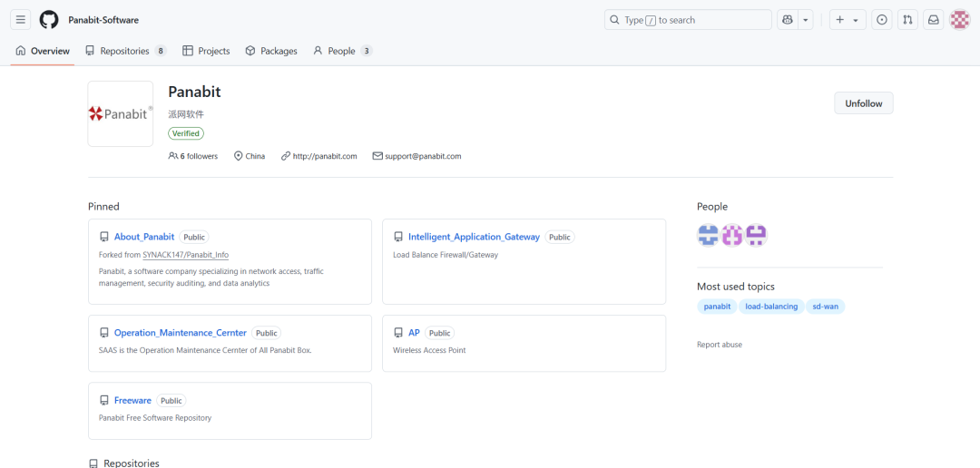Click the Verified badge
The image size is (980, 468).
pyautogui.click(x=186, y=133)
